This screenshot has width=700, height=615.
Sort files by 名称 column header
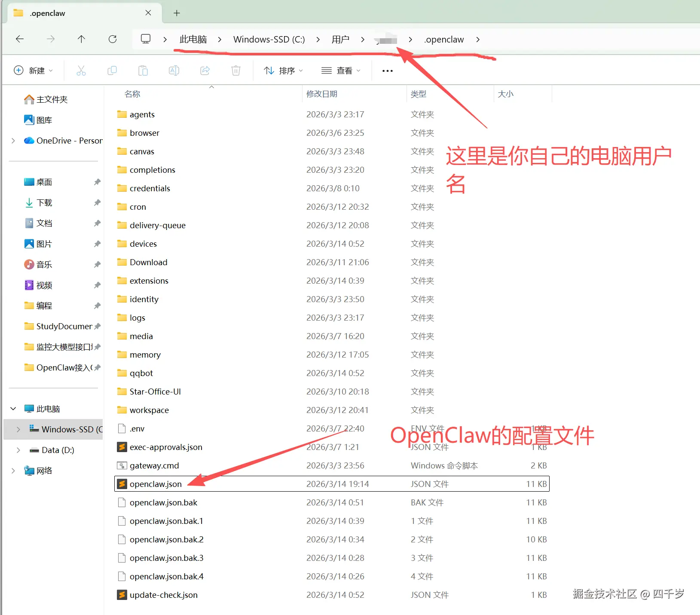point(132,94)
